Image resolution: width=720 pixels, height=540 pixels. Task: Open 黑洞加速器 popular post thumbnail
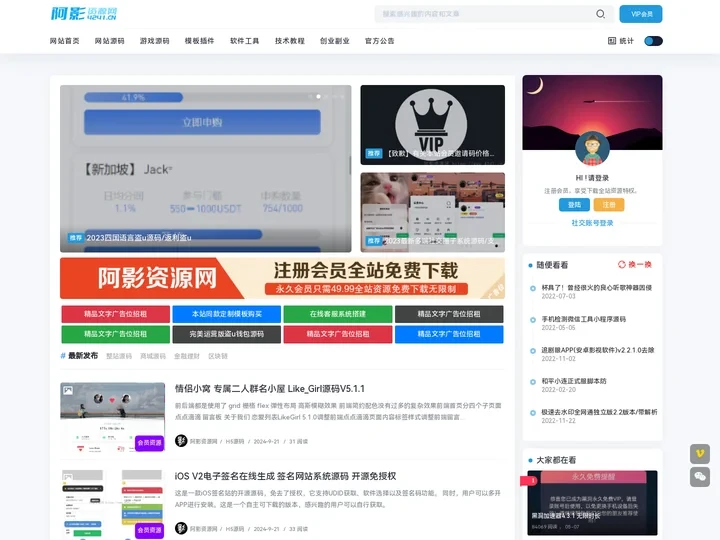tap(592, 502)
